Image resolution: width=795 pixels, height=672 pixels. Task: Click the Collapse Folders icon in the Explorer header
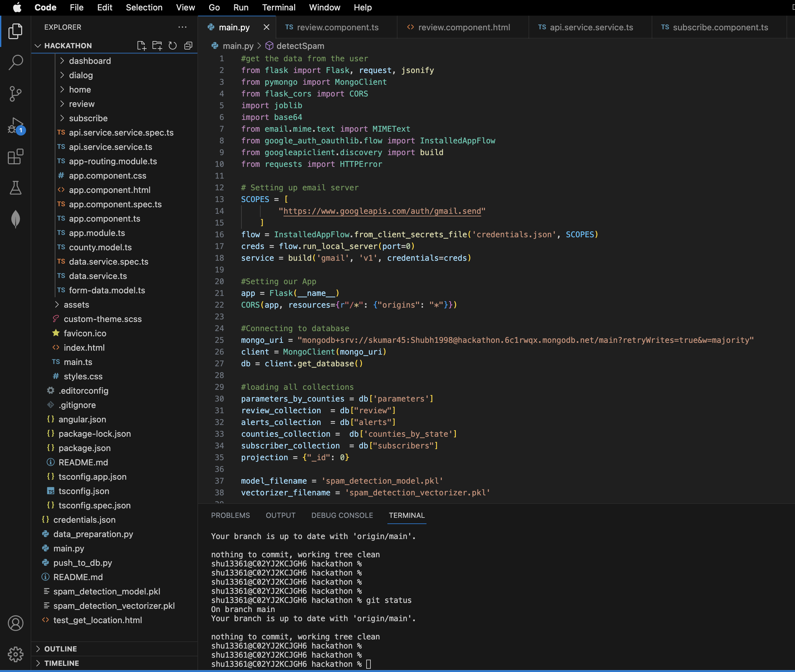pos(188,46)
